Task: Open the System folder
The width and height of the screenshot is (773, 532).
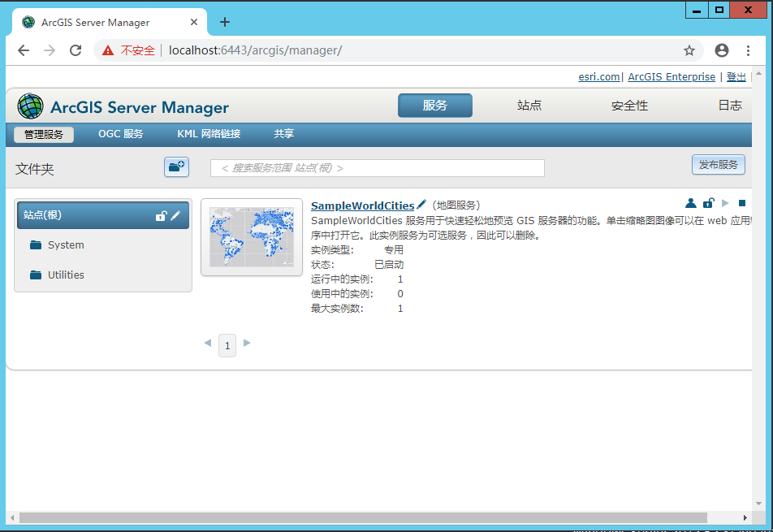Action: coord(66,245)
